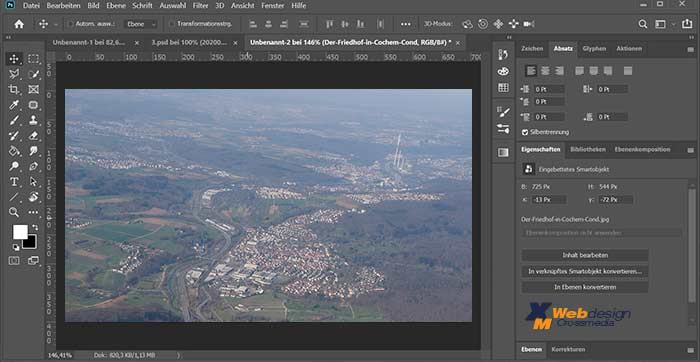This screenshot has width=700, height=362.
Task: Open the disabled Ebenenkomposition dropdown
Action: tap(602, 233)
